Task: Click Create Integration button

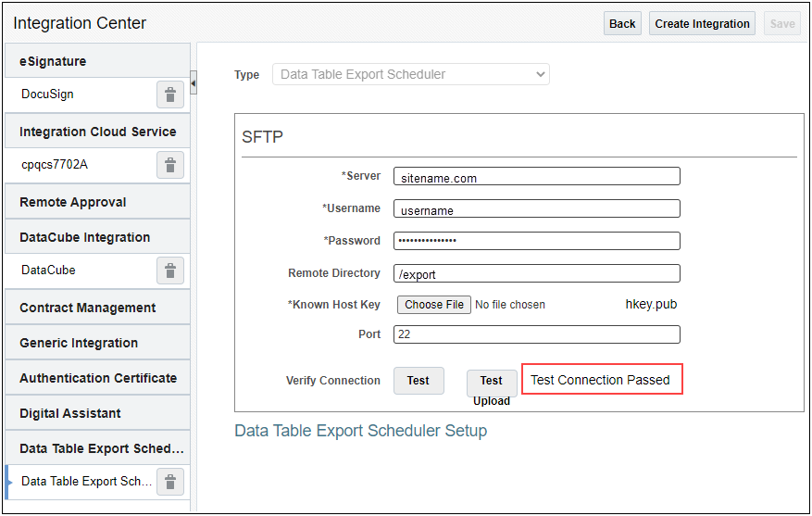Action: click(702, 24)
